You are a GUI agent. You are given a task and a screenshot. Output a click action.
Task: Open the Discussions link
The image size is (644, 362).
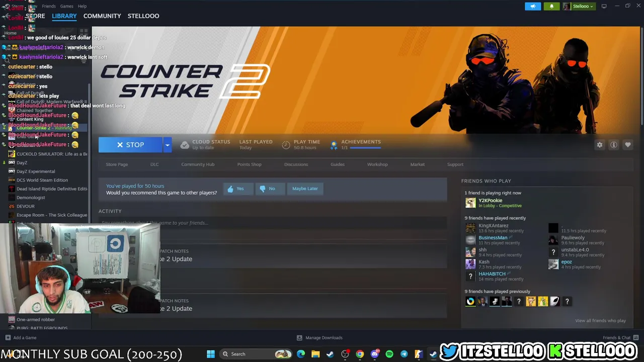point(296,164)
